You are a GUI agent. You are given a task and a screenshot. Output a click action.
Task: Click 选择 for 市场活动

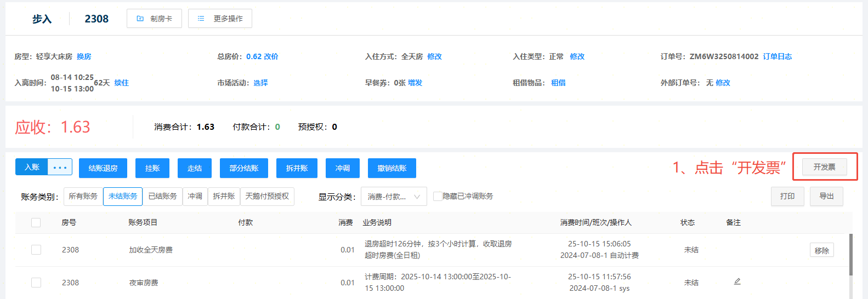pos(260,83)
